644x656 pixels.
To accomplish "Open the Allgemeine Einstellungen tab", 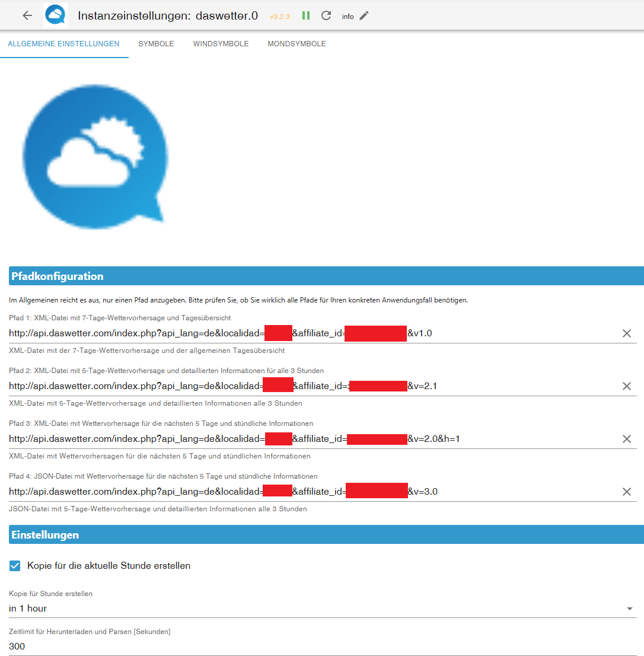I will pos(63,44).
